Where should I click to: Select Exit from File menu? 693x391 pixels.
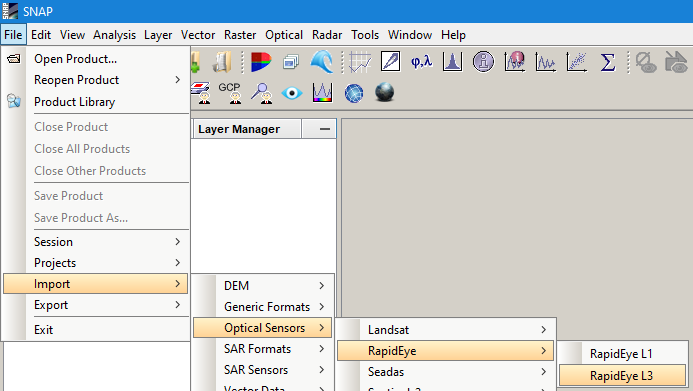pos(96,330)
